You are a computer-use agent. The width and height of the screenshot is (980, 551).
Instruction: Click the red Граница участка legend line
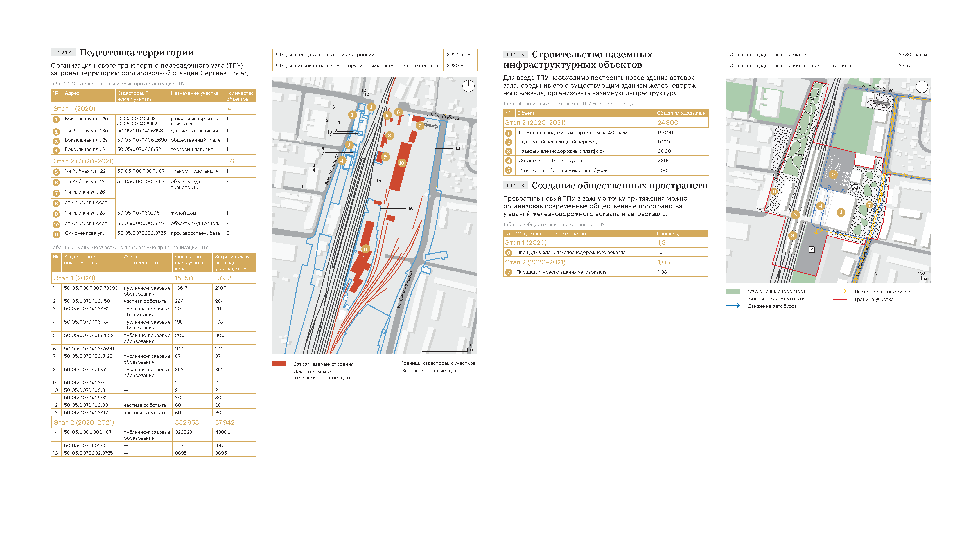(839, 300)
